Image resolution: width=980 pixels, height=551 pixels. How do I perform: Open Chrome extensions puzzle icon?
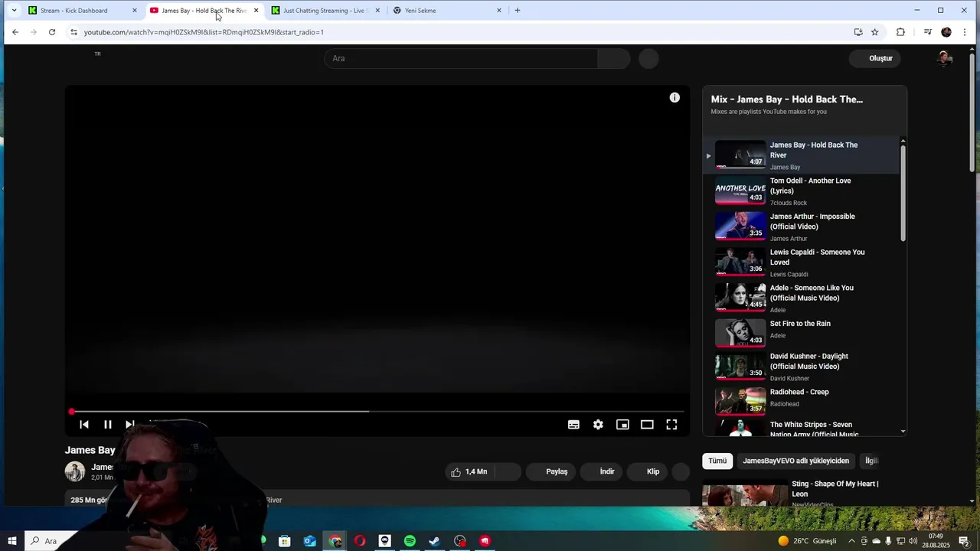[900, 32]
